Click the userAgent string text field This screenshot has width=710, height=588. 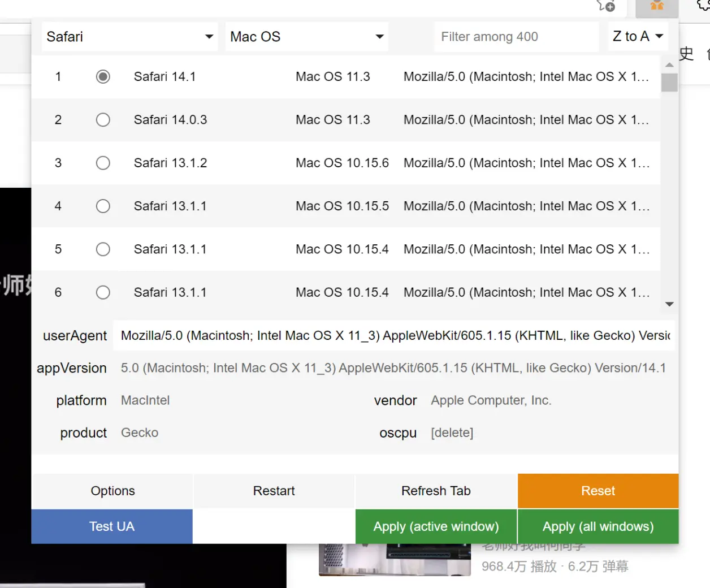(394, 336)
